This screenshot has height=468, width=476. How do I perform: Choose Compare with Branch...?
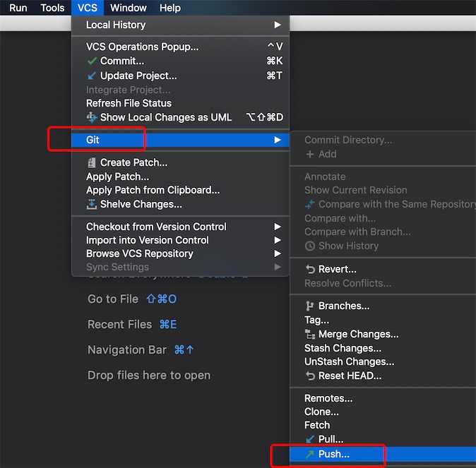click(383, 232)
